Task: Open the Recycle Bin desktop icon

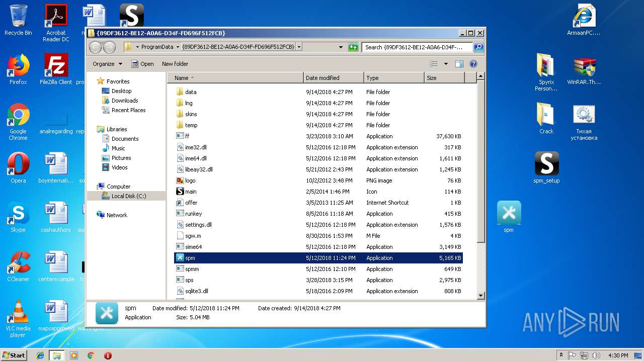Action: click(x=18, y=20)
